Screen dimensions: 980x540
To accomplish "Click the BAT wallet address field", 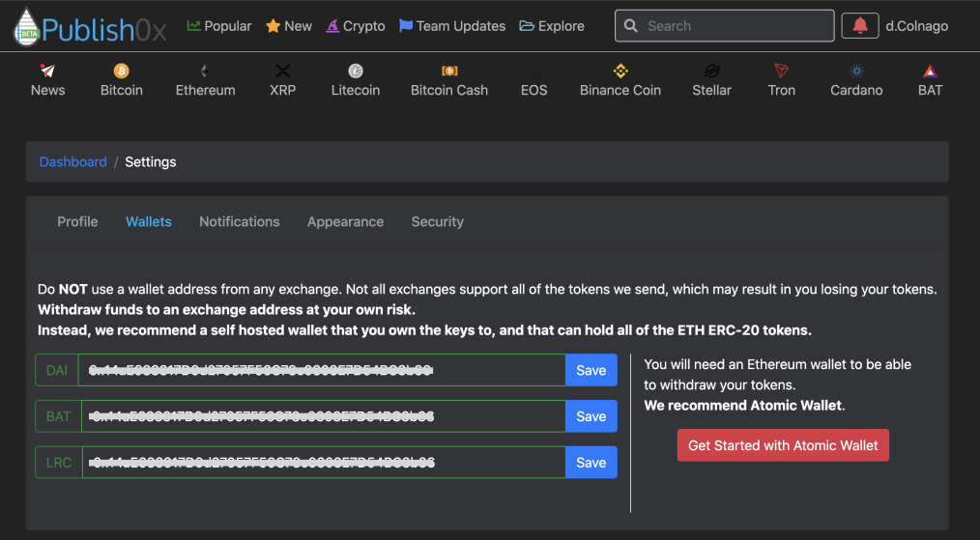I will click(324, 416).
